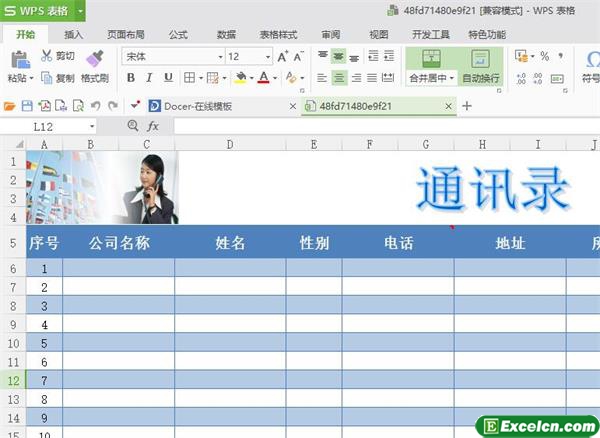The width and height of the screenshot is (600, 438).
Task: Open the 数据 ribbon tab
Action: click(x=226, y=35)
